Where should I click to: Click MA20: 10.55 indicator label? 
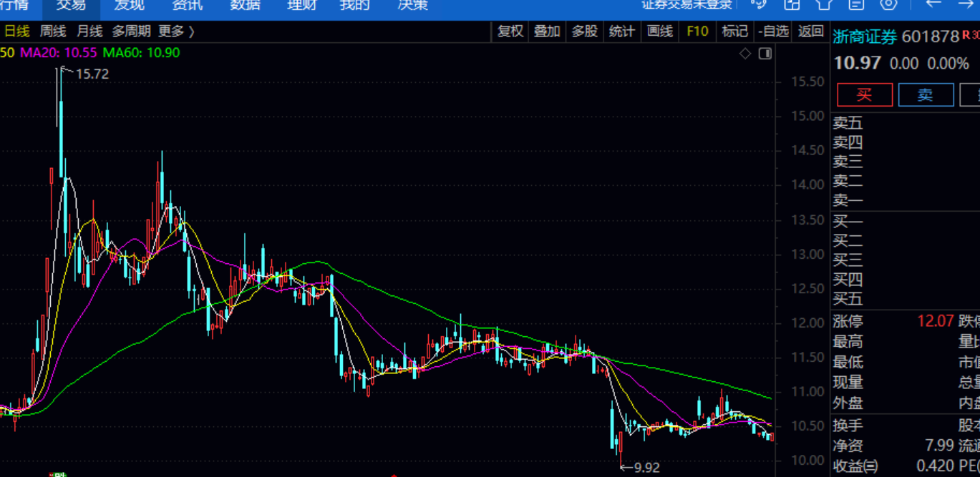(59, 52)
